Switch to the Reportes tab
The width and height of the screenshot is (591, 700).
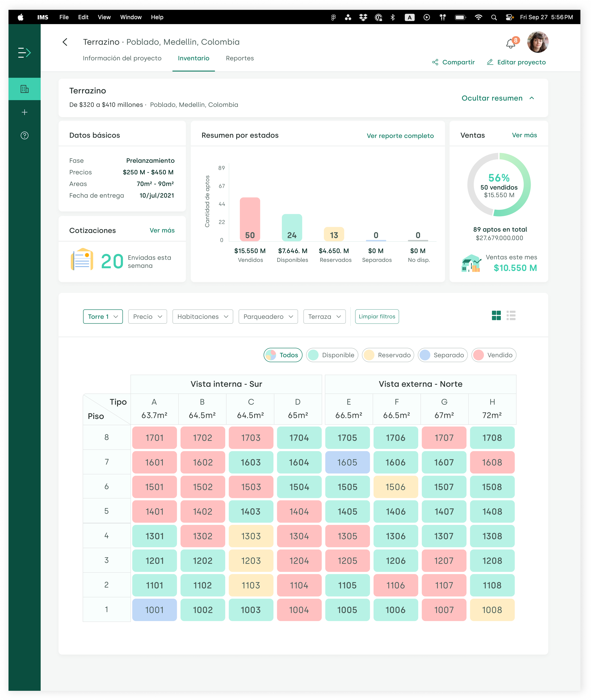point(239,58)
